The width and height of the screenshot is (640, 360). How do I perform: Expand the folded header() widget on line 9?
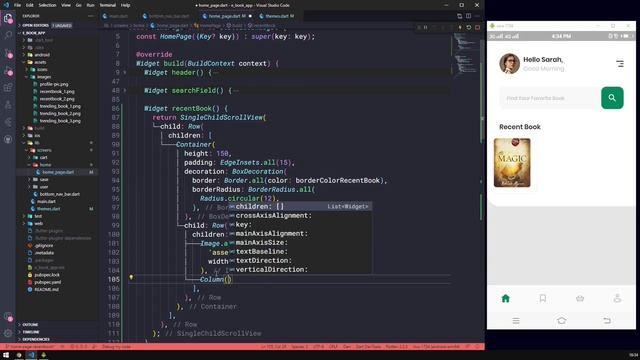pos(125,73)
